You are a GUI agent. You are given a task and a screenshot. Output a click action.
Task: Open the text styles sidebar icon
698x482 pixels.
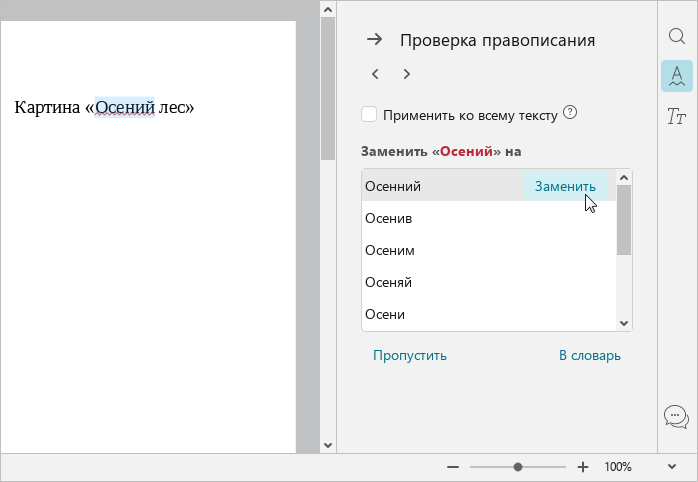677,116
